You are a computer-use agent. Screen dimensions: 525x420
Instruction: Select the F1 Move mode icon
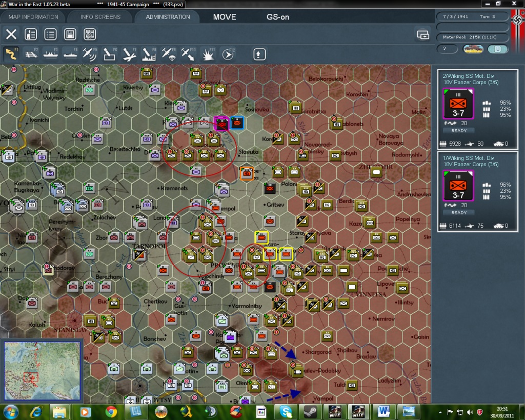(11, 54)
